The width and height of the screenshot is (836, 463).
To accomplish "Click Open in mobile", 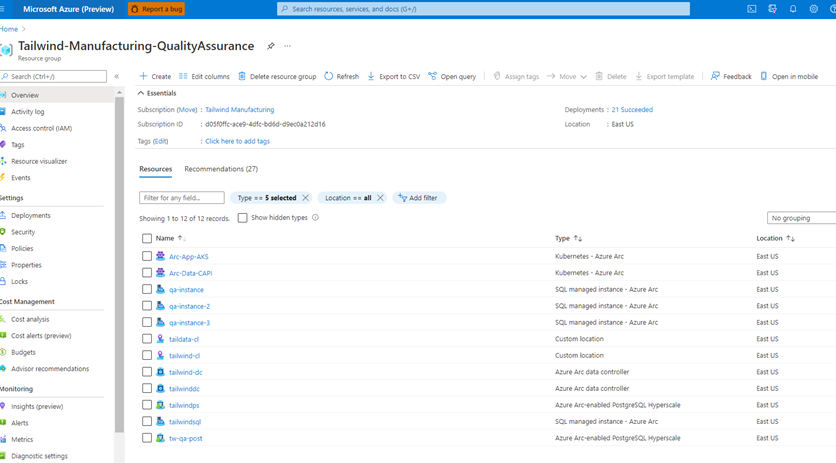I will coord(789,76).
